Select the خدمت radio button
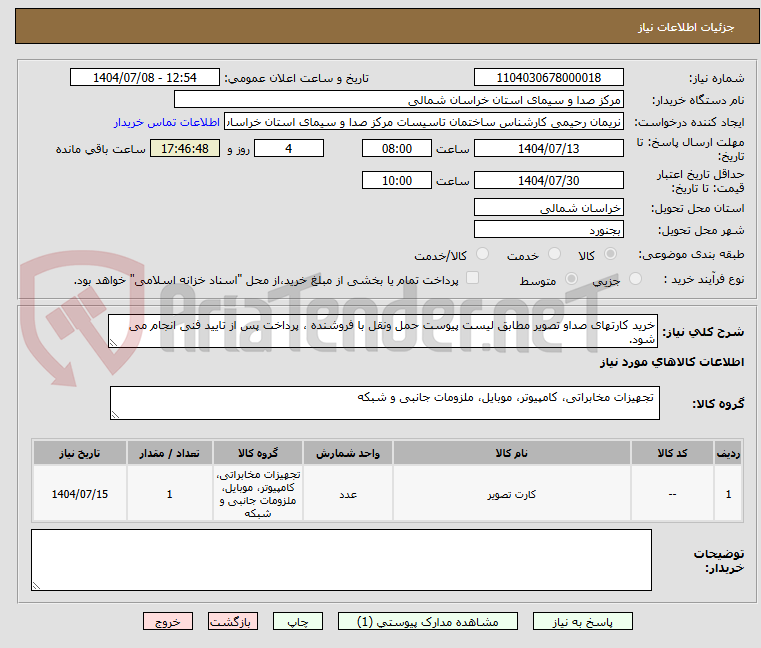761x648 pixels. click(x=554, y=254)
